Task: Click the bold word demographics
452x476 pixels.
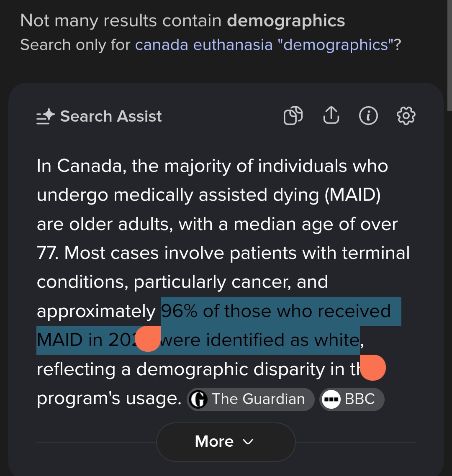Action: pyautogui.click(x=286, y=21)
